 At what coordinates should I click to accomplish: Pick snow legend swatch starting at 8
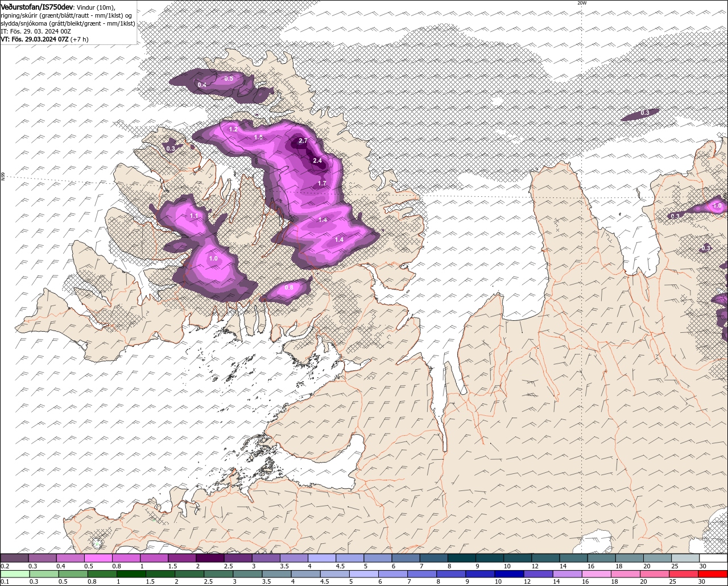(461, 558)
